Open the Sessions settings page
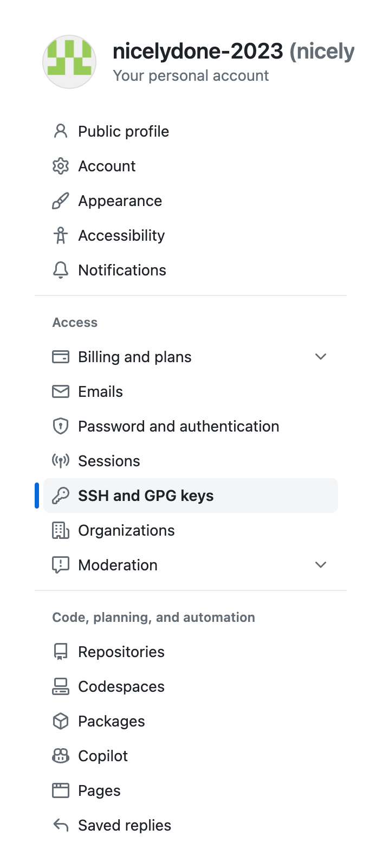 click(109, 461)
